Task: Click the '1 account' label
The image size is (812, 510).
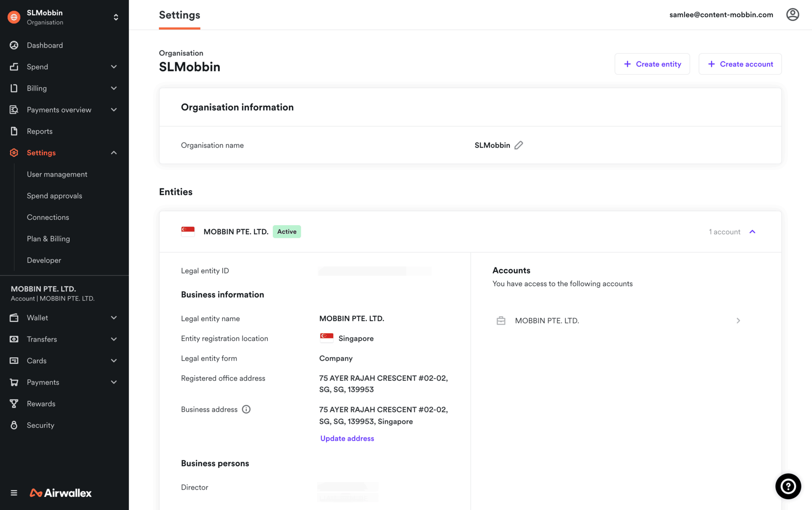Action: [x=724, y=232]
